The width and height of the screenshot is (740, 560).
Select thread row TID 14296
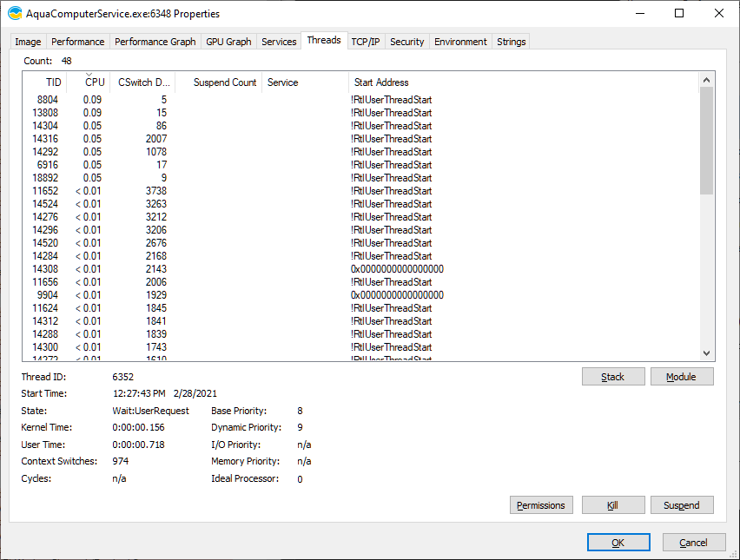tap(360, 230)
